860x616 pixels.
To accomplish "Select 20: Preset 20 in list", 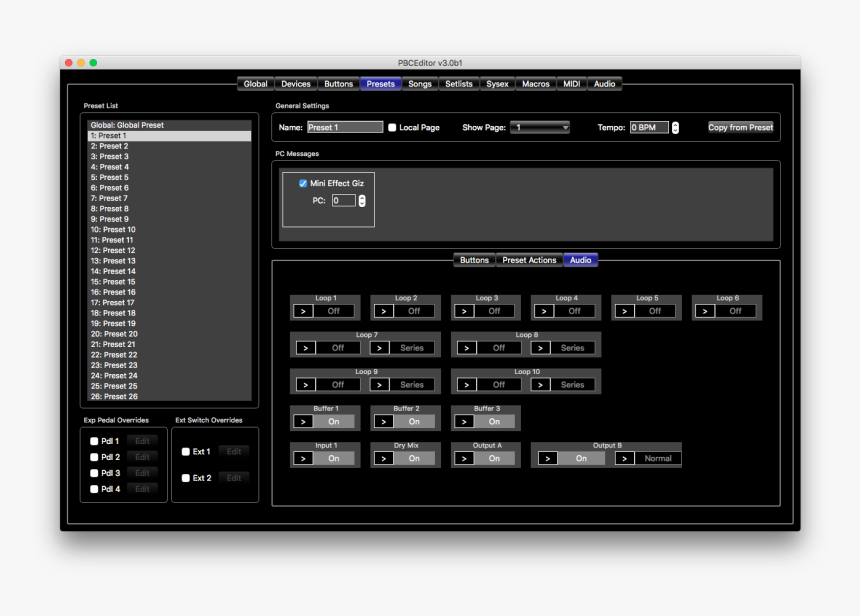I will tap(169, 334).
